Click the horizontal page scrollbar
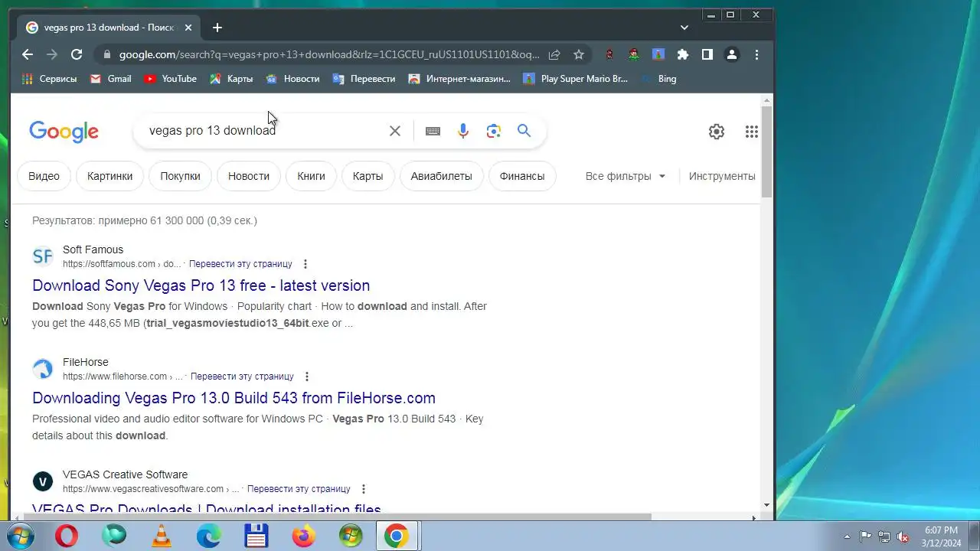Screen dimensions: 980x551 [x=337, y=517]
